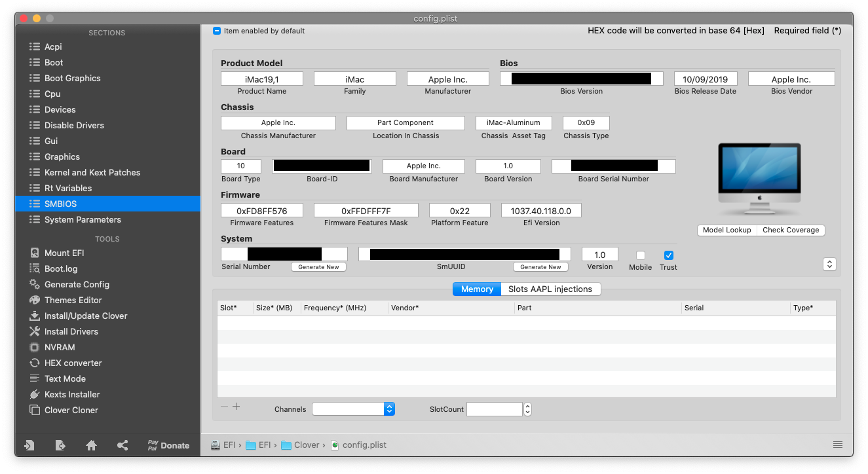Click the Mount EFI disk icon

click(x=35, y=253)
